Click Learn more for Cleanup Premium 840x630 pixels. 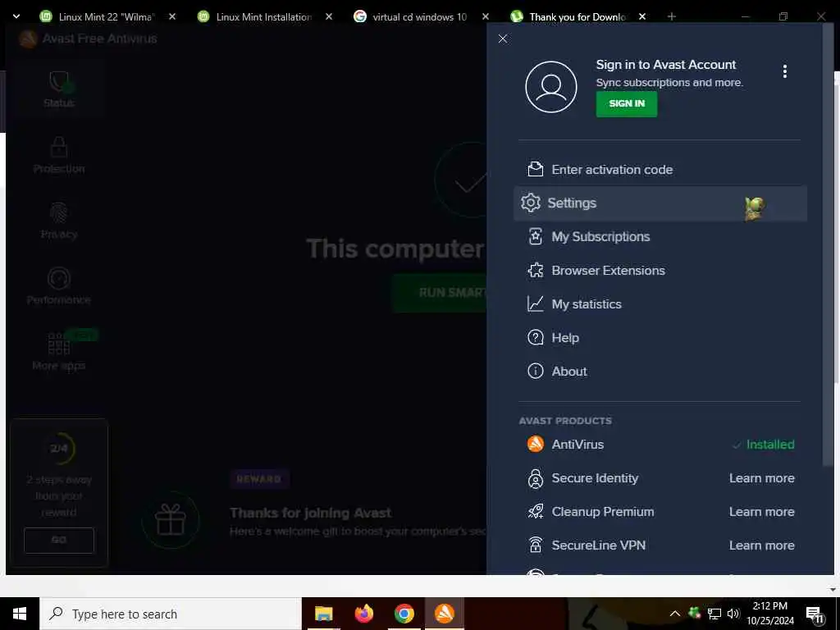[761, 512]
